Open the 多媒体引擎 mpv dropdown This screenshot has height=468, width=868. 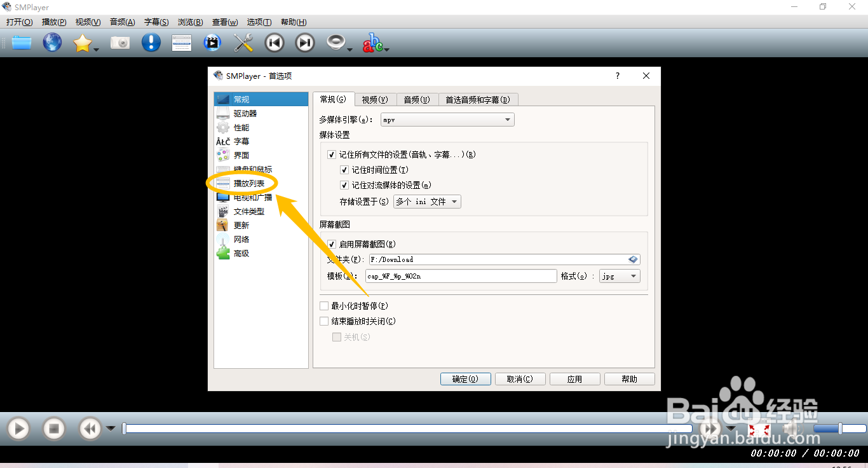pyautogui.click(x=447, y=119)
